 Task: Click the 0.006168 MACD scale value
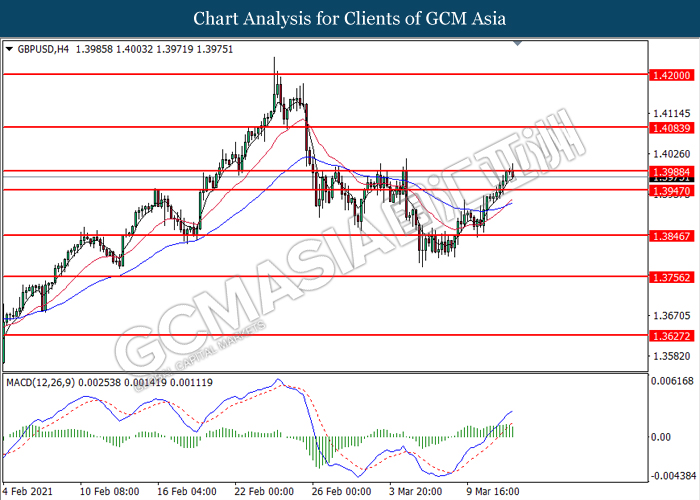(x=672, y=381)
